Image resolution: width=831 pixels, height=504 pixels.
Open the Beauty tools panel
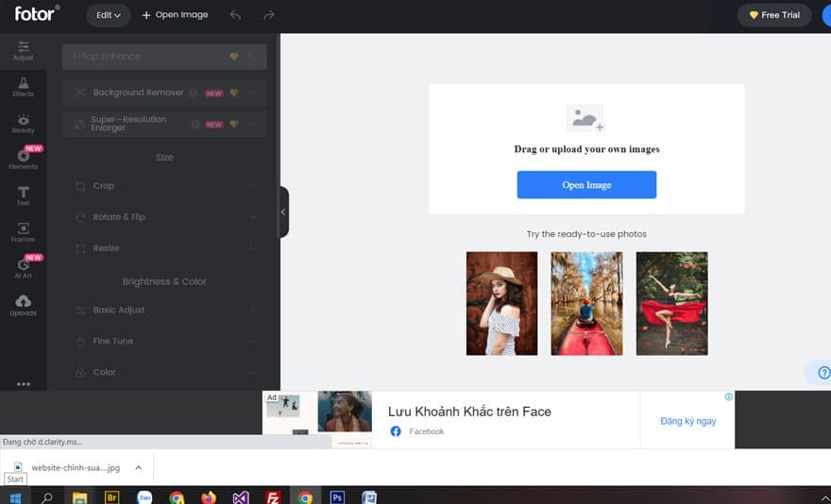pos(23,124)
